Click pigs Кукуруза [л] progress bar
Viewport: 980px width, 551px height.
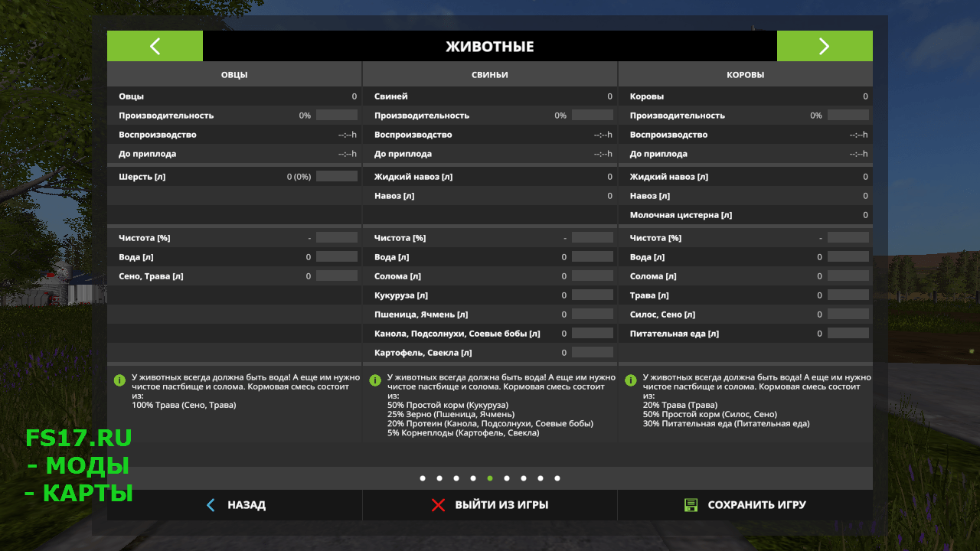pos(593,295)
